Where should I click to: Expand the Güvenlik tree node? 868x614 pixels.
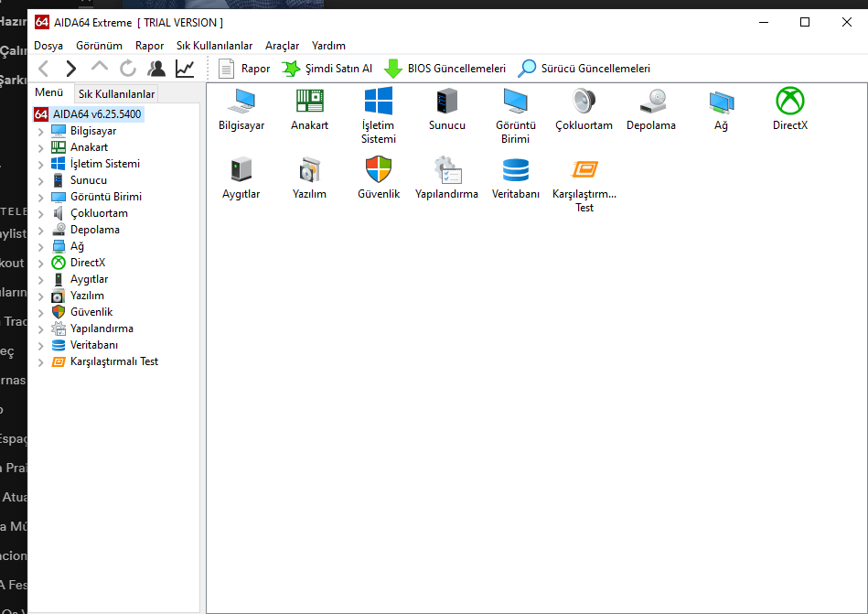[41, 313]
